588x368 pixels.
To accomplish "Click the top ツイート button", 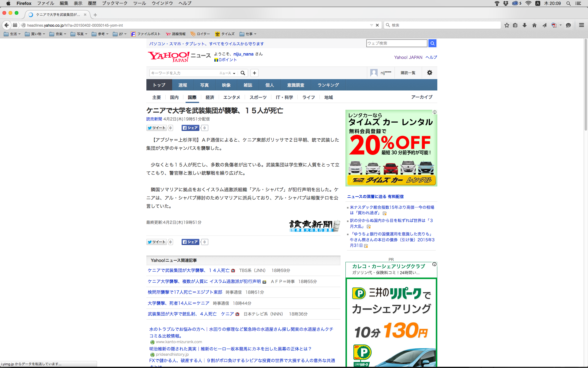I will [x=156, y=128].
